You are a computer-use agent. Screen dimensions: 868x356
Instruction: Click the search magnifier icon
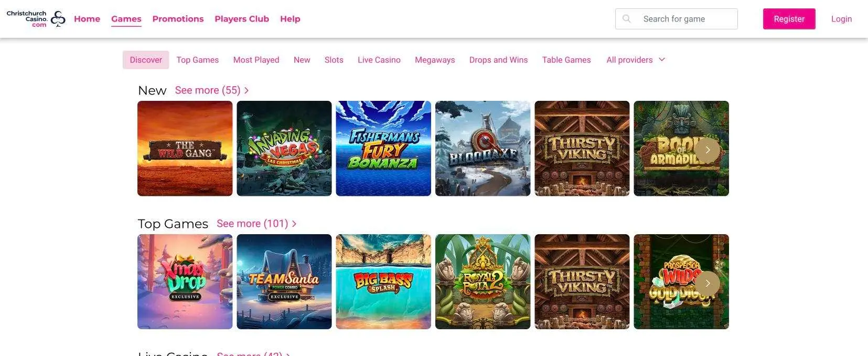coord(626,19)
